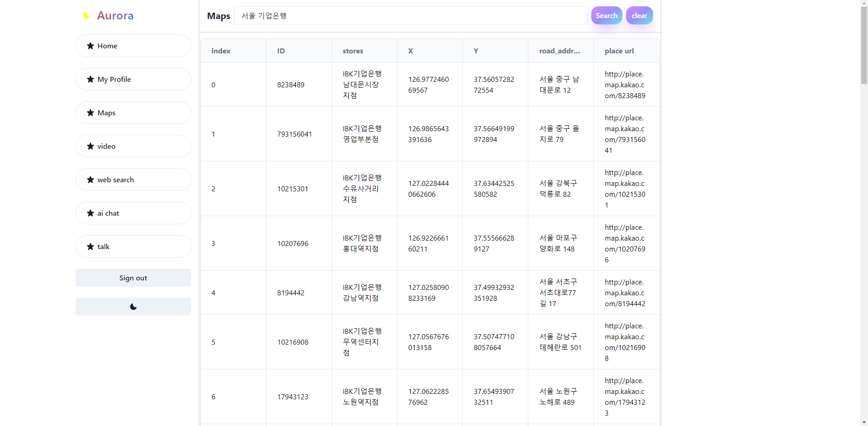Image resolution: width=868 pixels, height=426 pixels.
Task: Click the star icon beside Maps
Action: [x=90, y=113]
